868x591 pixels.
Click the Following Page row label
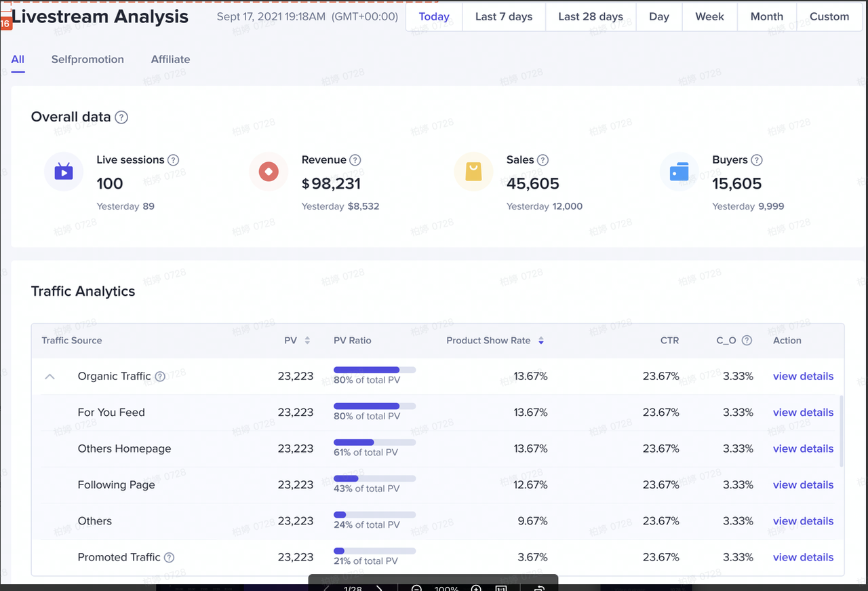[116, 485]
